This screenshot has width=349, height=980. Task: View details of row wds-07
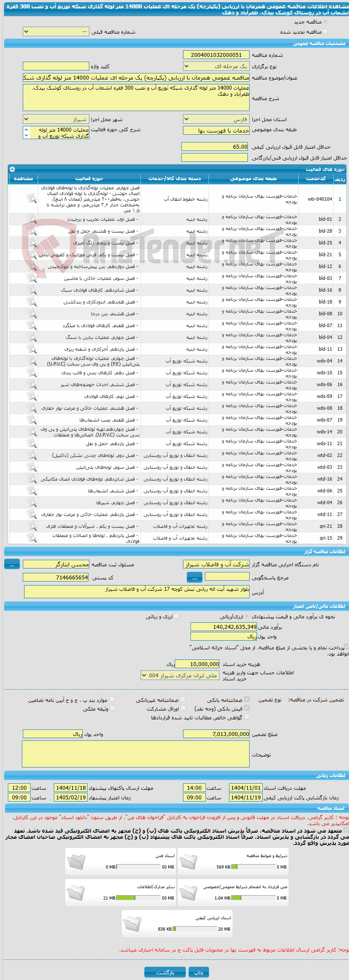(x=32, y=419)
